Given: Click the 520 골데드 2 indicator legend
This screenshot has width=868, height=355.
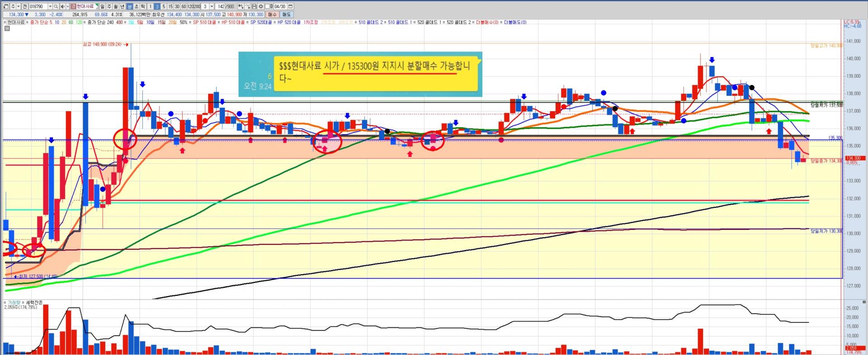Looking at the screenshot, I should tap(458, 22).
